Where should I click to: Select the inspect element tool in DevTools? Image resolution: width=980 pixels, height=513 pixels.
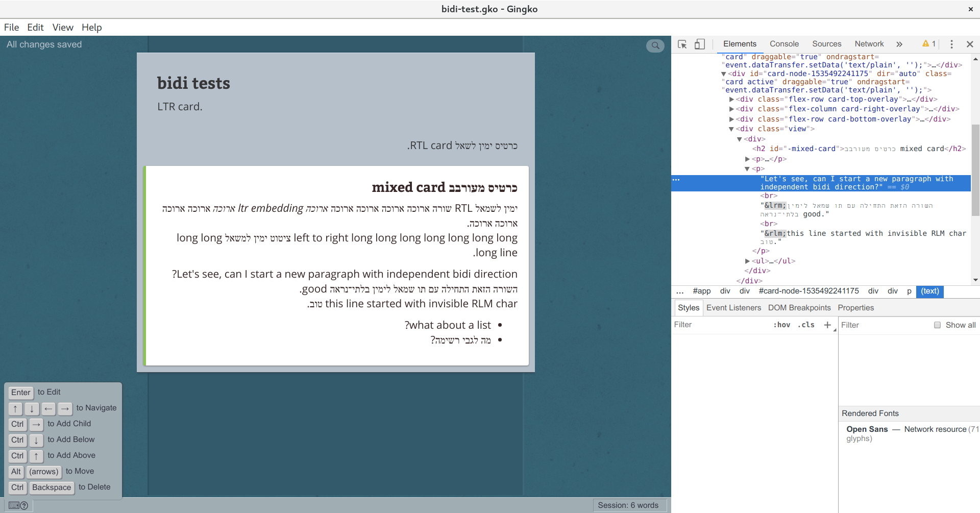[x=682, y=44]
